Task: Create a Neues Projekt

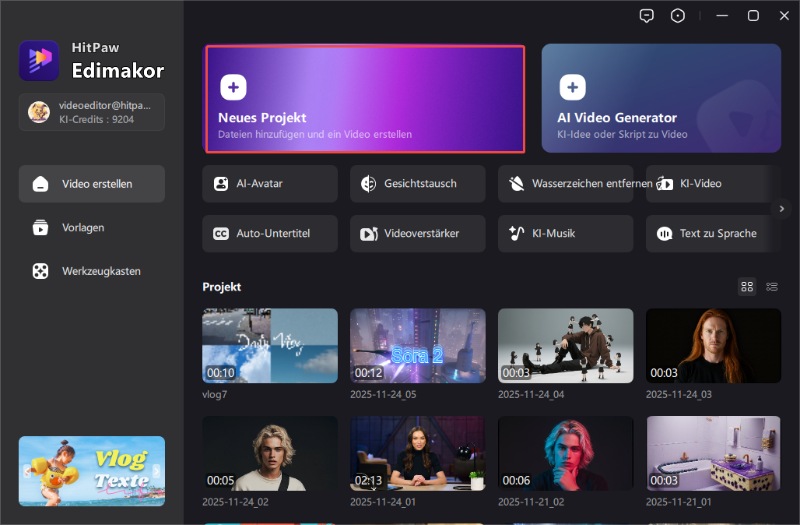Action: point(365,99)
